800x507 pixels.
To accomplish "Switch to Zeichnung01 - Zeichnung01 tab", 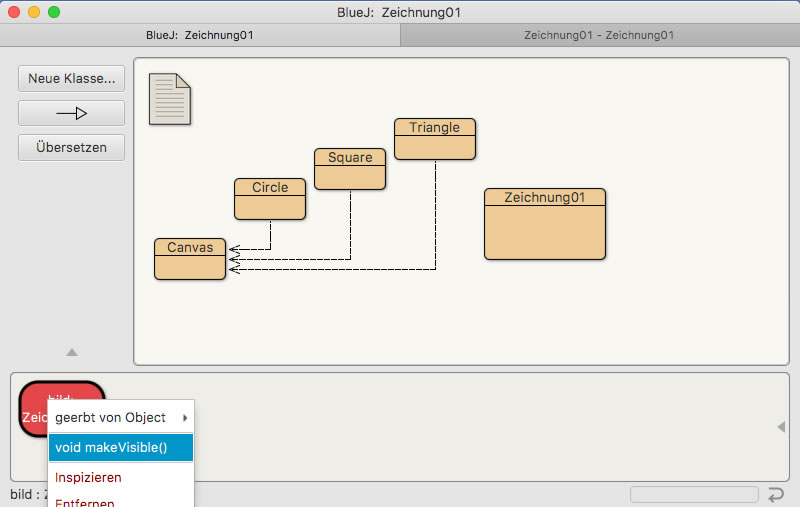I will pos(599,35).
